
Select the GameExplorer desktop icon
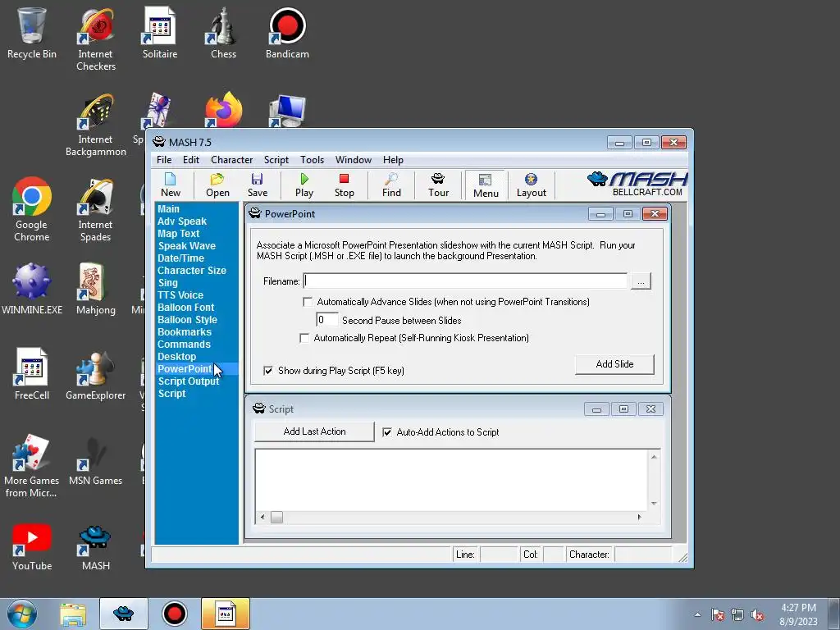tap(95, 374)
